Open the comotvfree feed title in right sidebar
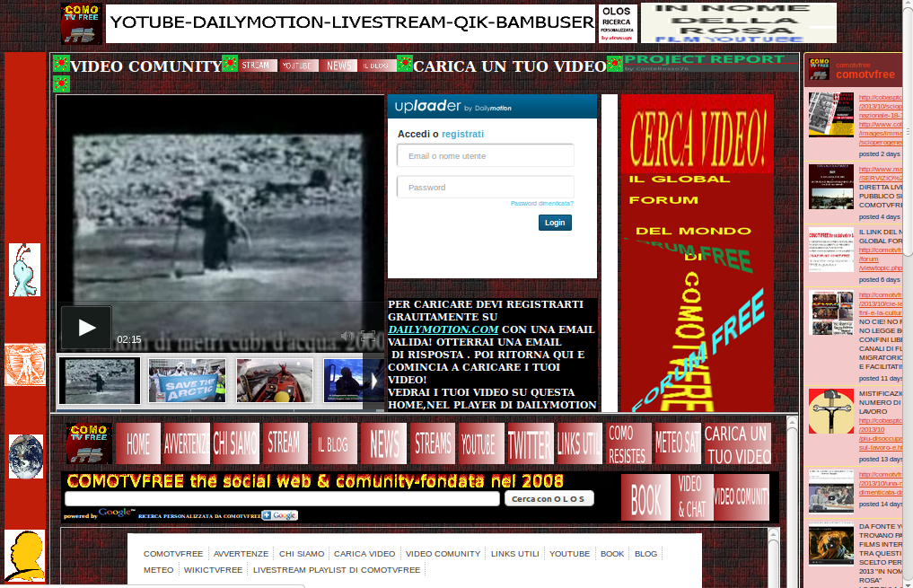This screenshot has height=588, width=913. [865, 75]
